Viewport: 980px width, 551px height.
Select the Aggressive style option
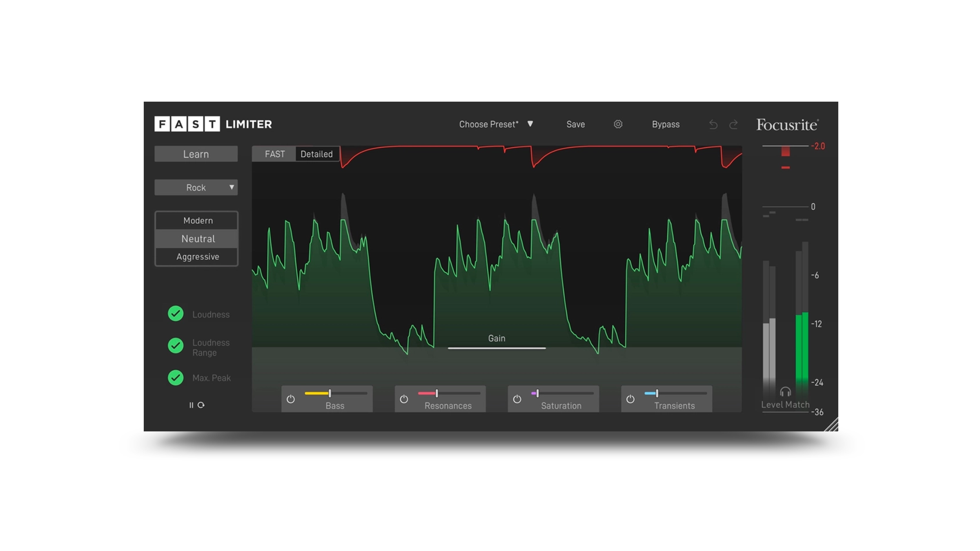click(x=198, y=257)
